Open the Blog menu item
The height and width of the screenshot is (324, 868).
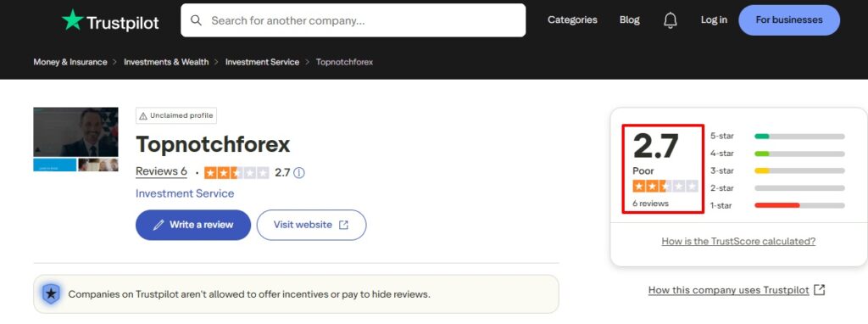(x=630, y=20)
